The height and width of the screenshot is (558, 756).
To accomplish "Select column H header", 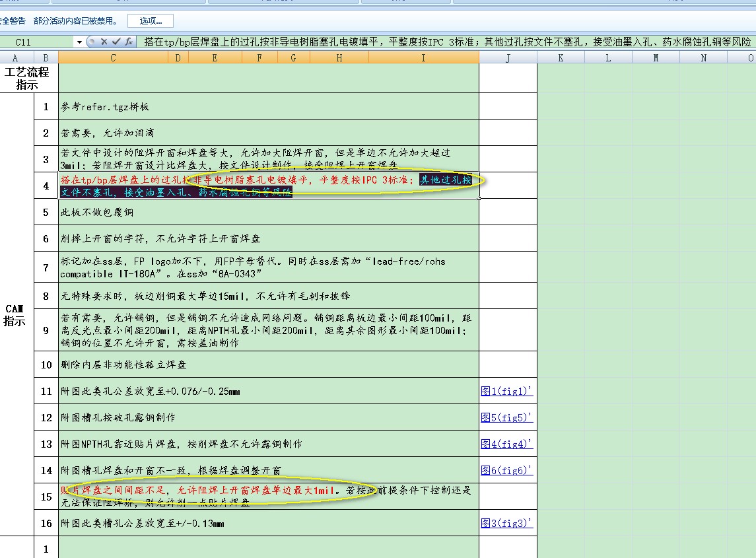I will click(x=339, y=58).
